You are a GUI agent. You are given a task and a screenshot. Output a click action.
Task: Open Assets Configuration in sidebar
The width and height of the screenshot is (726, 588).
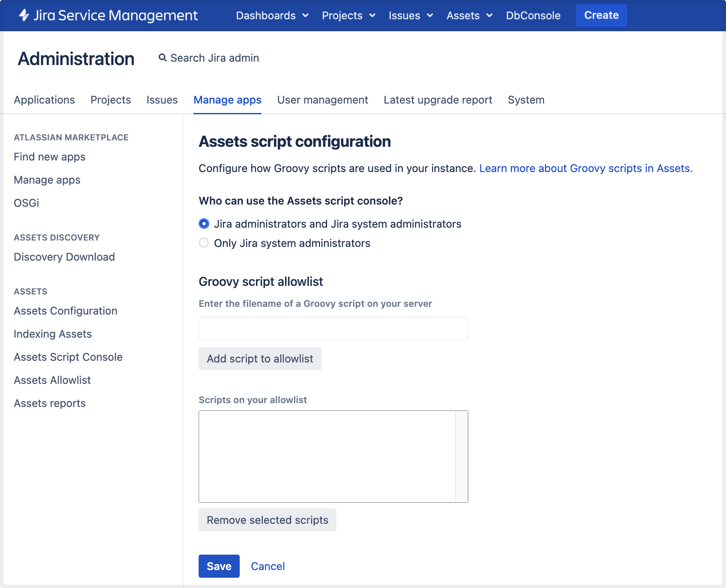65,311
